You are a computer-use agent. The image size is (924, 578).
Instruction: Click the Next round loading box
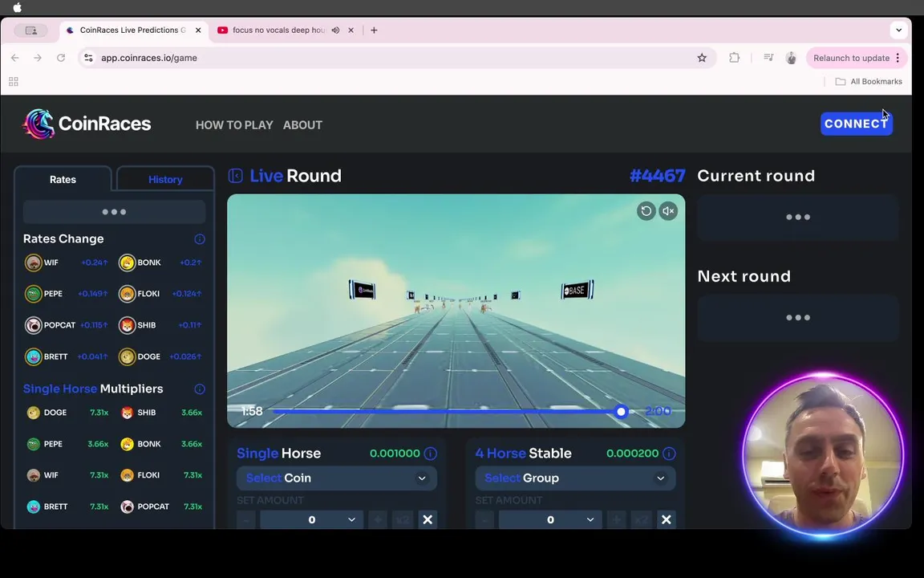pos(798,317)
